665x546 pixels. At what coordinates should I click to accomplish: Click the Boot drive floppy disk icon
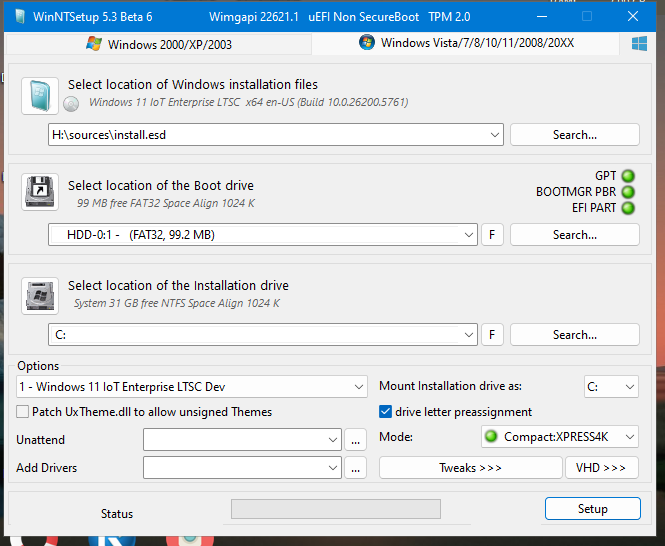tap(40, 192)
